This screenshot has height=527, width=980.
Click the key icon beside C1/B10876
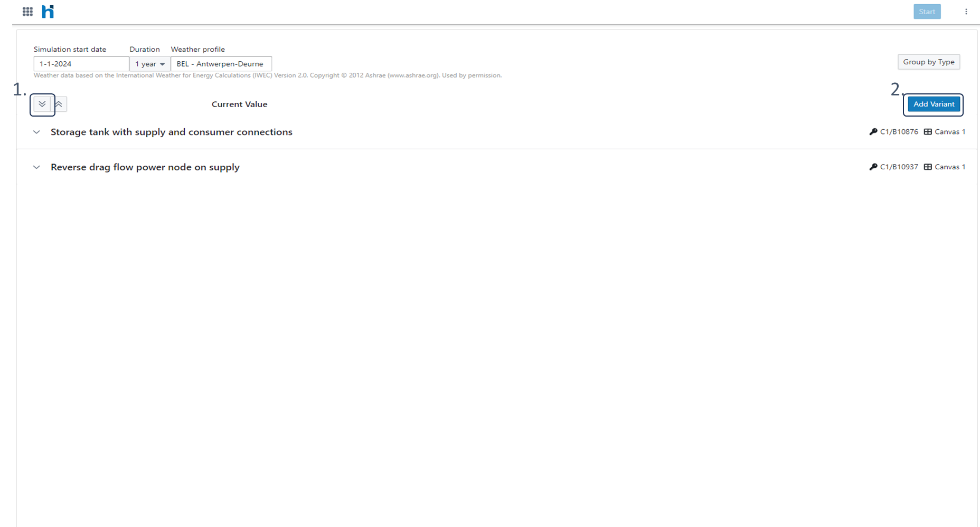coord(873,132)
